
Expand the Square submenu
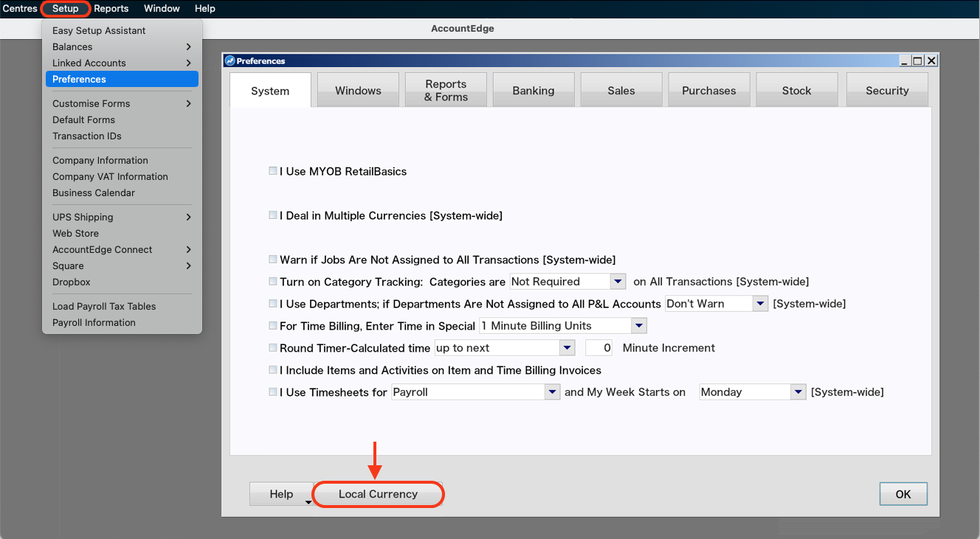point(122,265)
